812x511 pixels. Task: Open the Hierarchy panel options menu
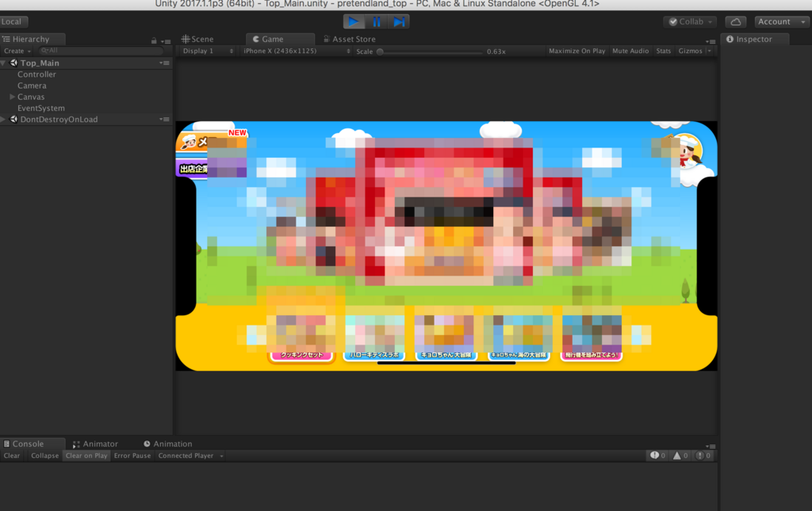(x=166, y=41)
